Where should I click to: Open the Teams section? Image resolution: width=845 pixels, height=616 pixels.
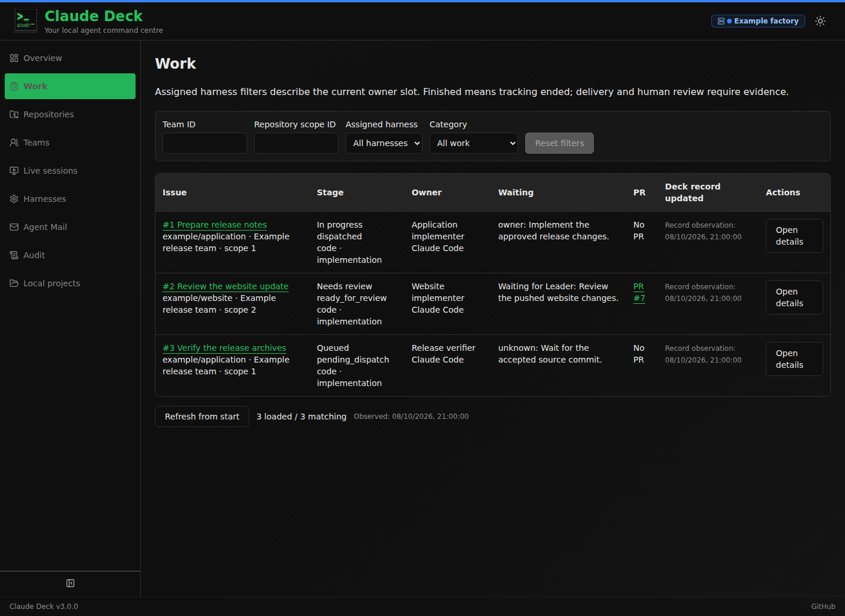[70, 143]
